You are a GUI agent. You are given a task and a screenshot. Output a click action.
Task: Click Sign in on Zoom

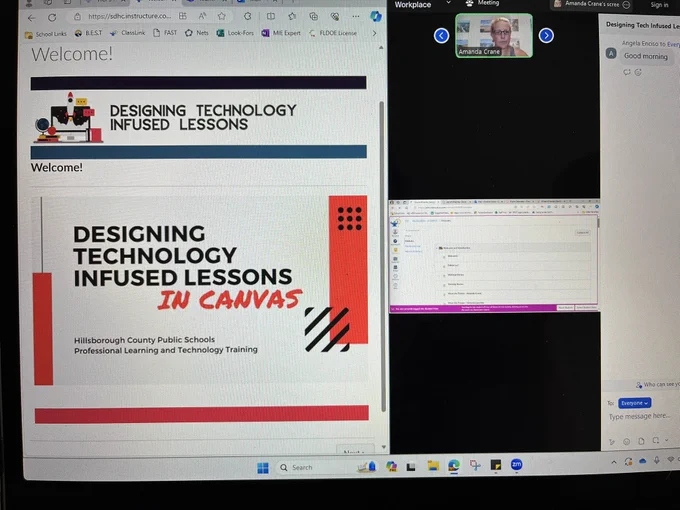point(659,5)
